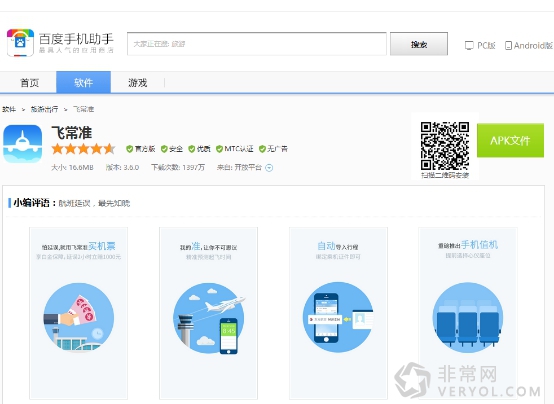This screenshot has width=554, height=404.
Task: Click the 大小 16.6MB text
Action: 72,167
